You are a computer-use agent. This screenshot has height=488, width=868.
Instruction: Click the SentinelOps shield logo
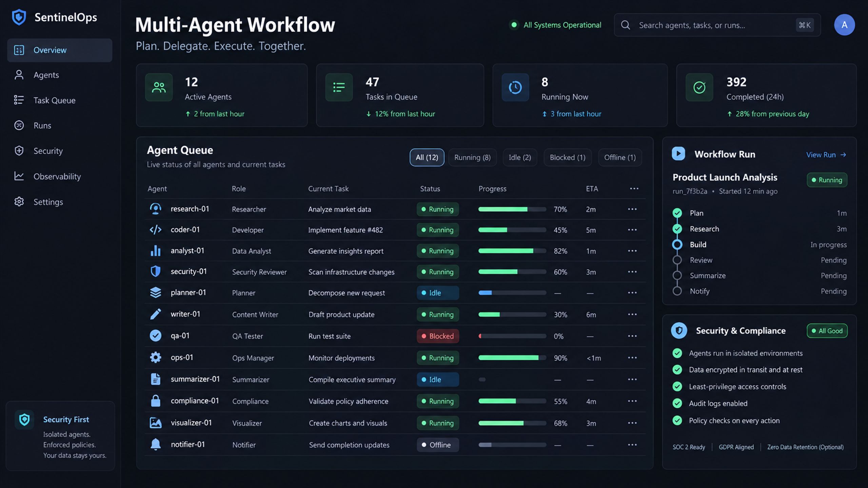[19, 17]
